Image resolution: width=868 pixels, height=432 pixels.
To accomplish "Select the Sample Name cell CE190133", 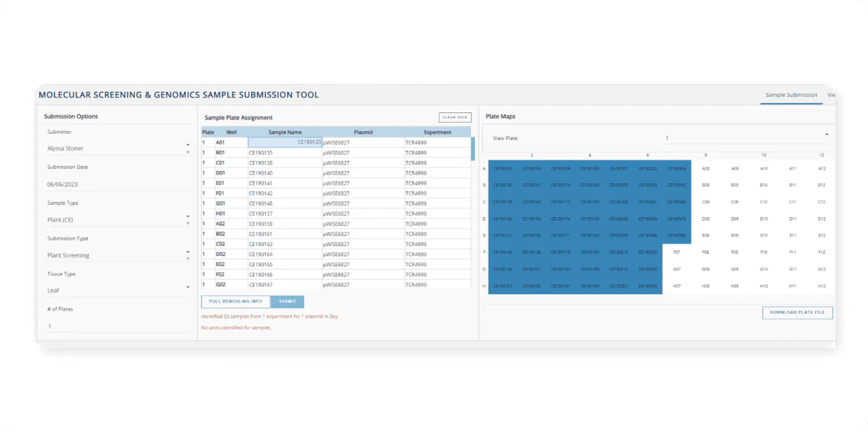I will [285, 143].
